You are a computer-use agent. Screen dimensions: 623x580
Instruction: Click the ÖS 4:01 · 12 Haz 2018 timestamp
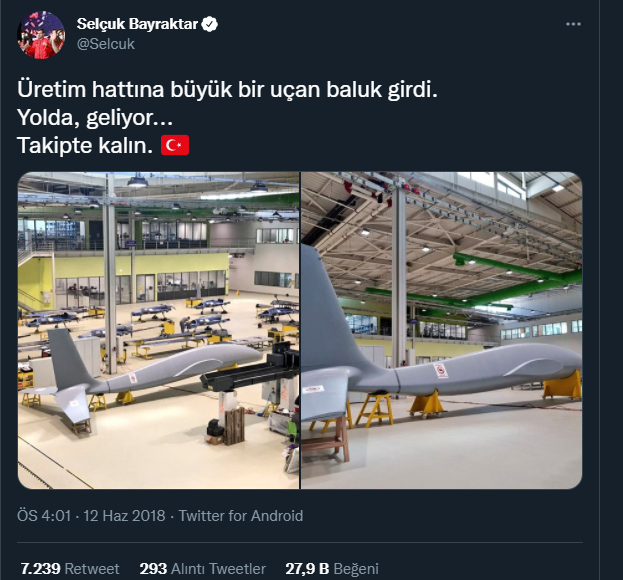(x=91, y=516)
